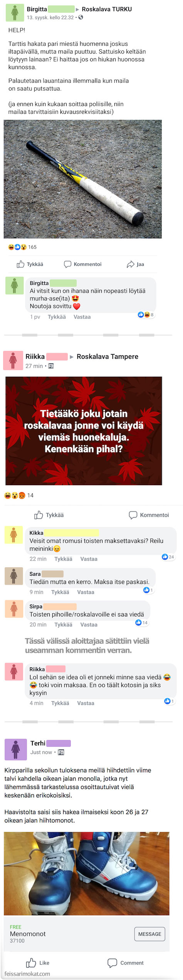The height and width of the screenshot is (980, 183).
Task: Reply to Sirpa's comment with Vastaa
Action: tap(89, 625)
